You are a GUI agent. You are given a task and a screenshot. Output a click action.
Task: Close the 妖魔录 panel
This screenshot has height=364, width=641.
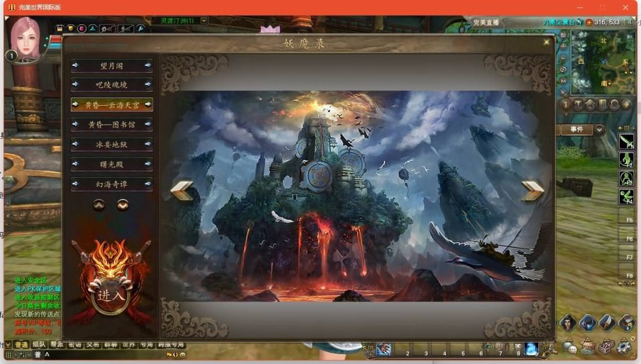(x=546, y=42)
